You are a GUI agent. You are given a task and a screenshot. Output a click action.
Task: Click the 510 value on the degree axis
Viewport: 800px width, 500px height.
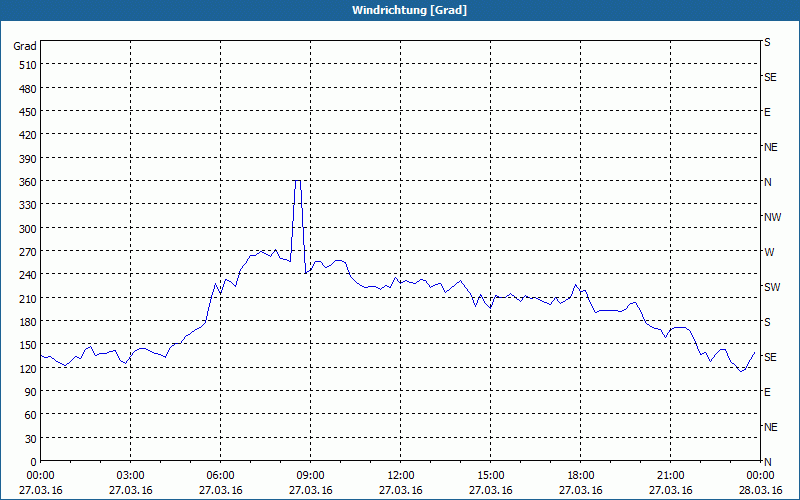tap(29, 65)
